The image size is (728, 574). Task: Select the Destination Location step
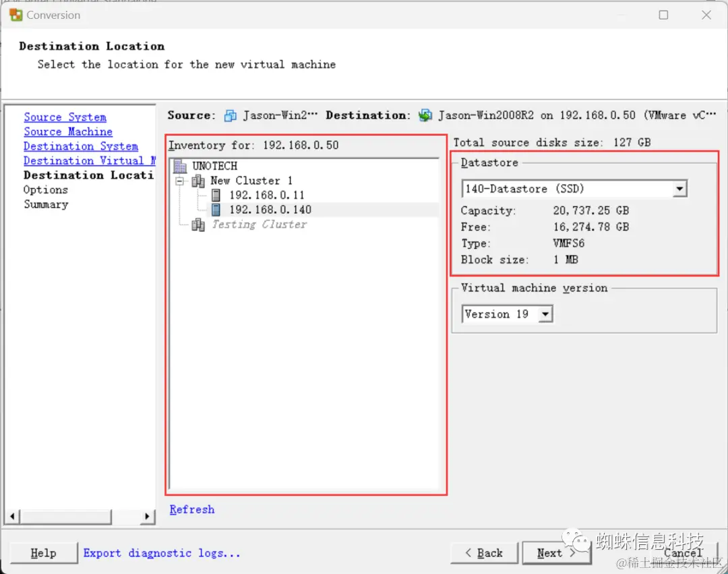(88, 175)
